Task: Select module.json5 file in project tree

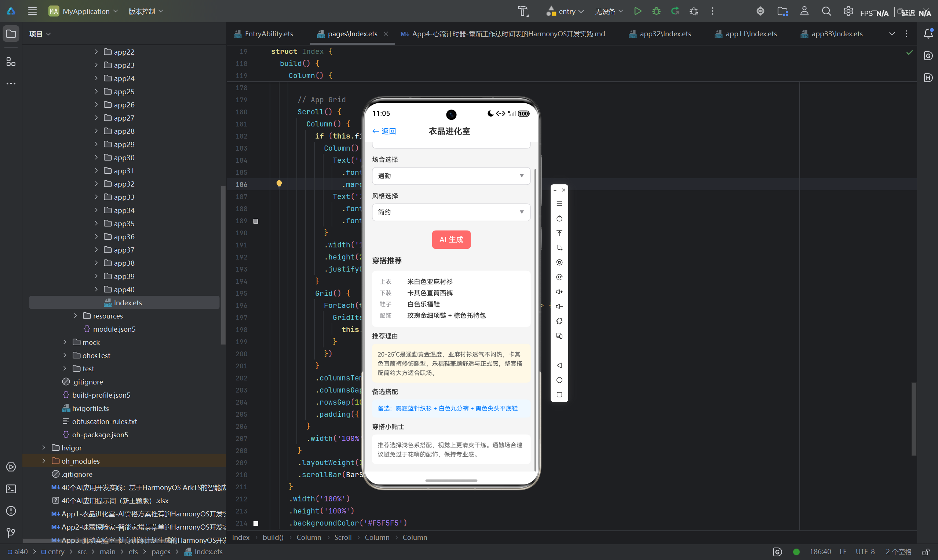Action: (114, 329)
